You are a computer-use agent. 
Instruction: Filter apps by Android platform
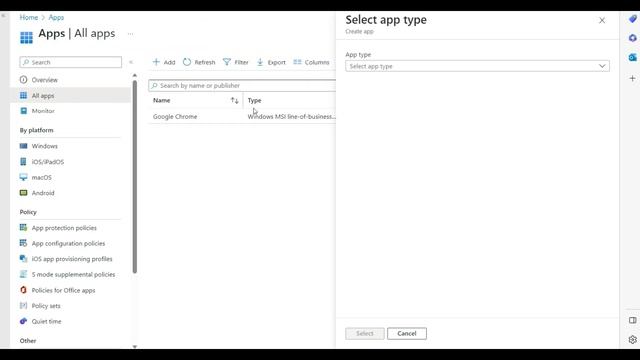[x=43, y=193]
